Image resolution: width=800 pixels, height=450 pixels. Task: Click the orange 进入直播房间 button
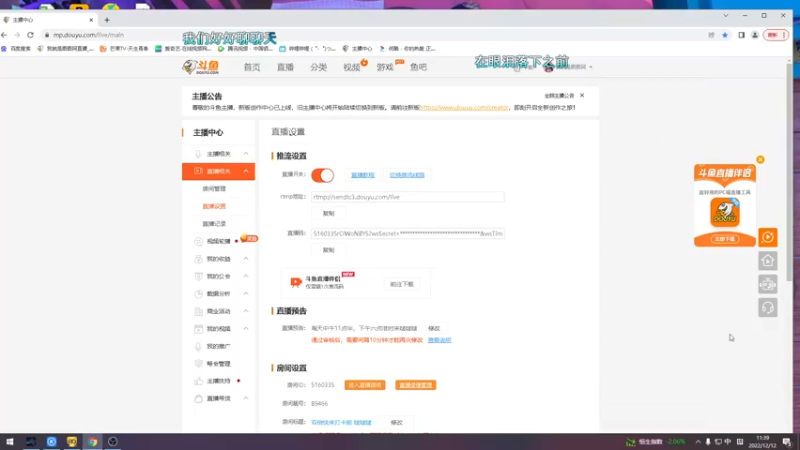coord(365,385)
